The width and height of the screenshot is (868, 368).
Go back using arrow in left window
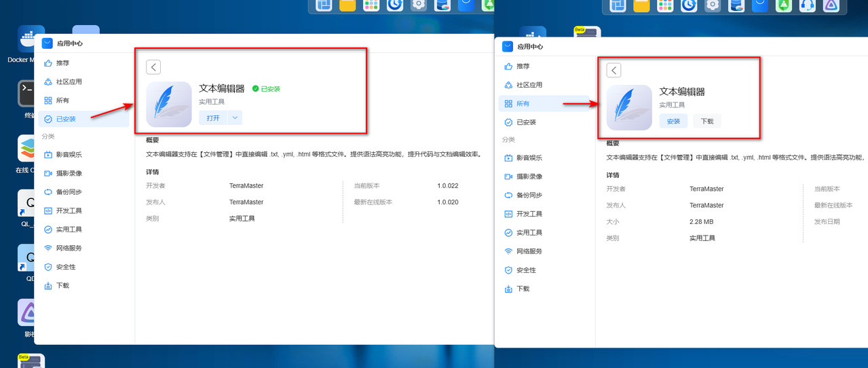(x=153, y=67)
